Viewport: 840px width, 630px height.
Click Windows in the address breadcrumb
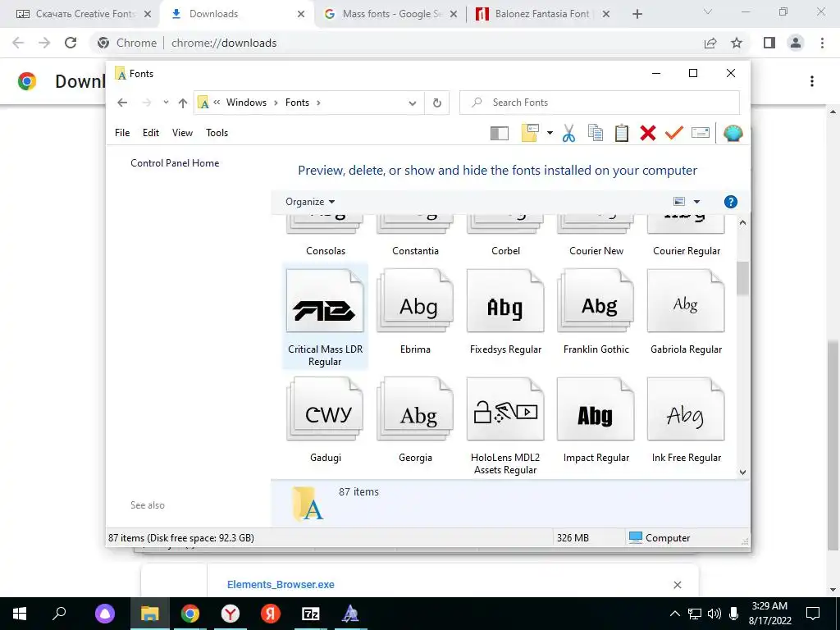[246, 103]
